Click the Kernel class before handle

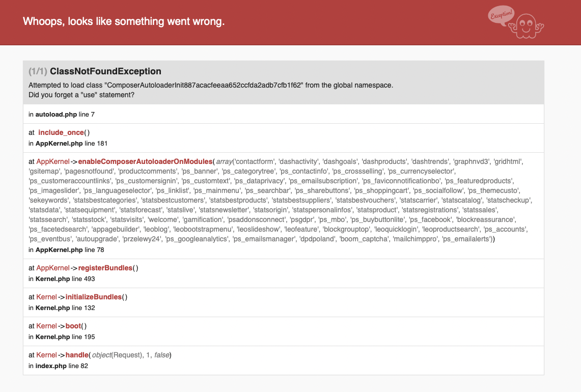pos(47,355)
